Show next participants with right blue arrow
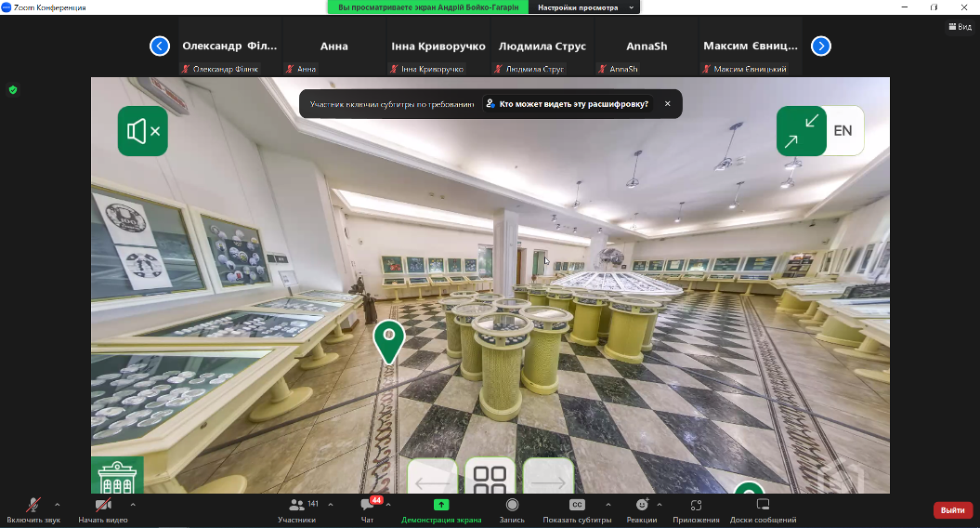The height and width of the screenshot is (528, 980). click(x=820, y=46)
